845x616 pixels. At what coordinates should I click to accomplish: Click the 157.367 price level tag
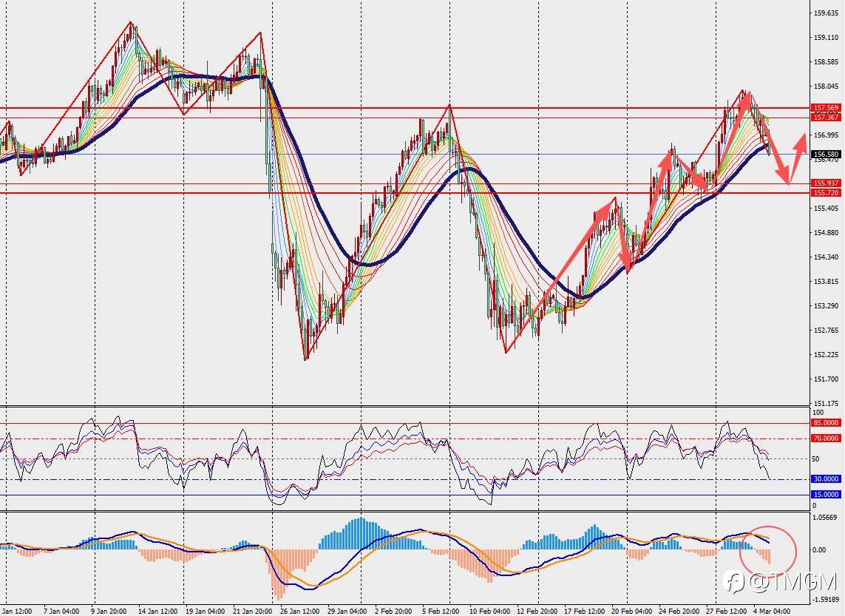(826, 117)
